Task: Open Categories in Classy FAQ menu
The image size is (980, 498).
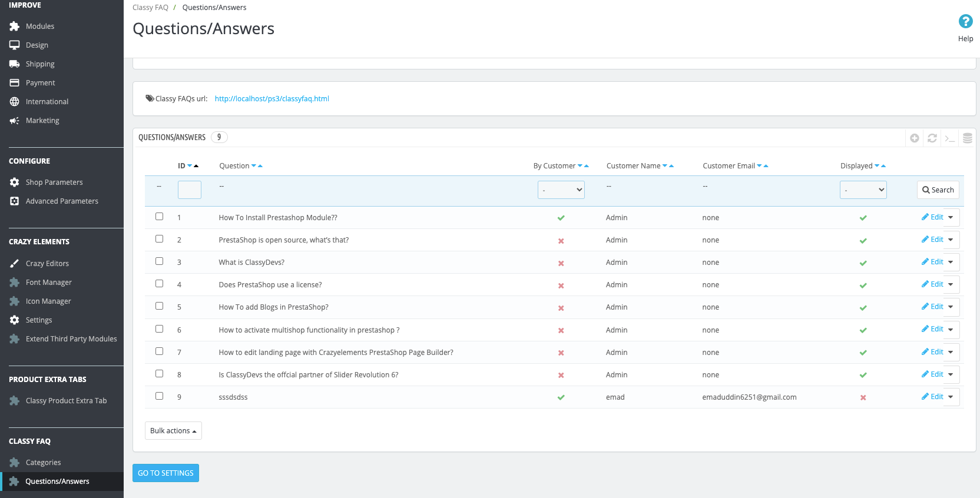Action: click(x=43, y=463)
